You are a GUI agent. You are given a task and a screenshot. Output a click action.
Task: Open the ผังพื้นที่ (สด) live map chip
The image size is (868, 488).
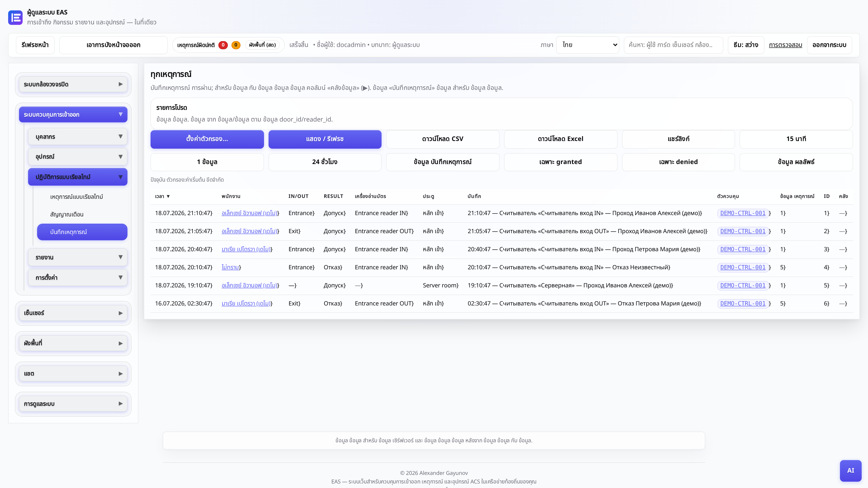click(x=262, y=45)
